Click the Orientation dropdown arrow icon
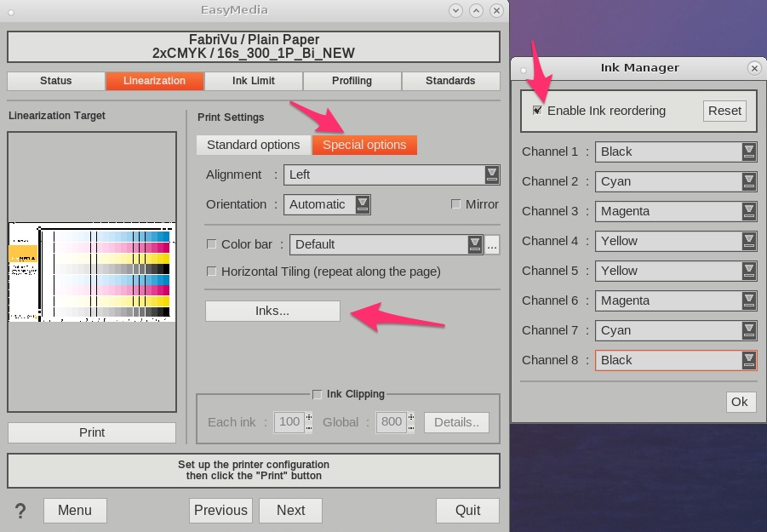Viewport: 767px width, 532px height. [x=363, y=204]
